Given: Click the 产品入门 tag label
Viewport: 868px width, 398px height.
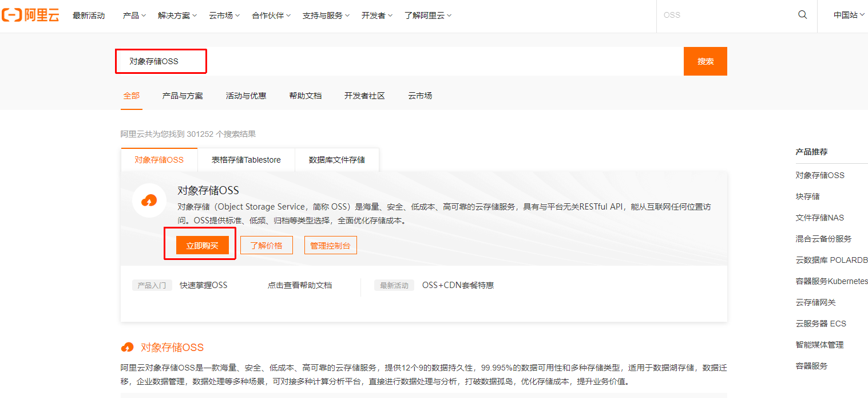Looking at the screenshot, I should tap(152, 285).
